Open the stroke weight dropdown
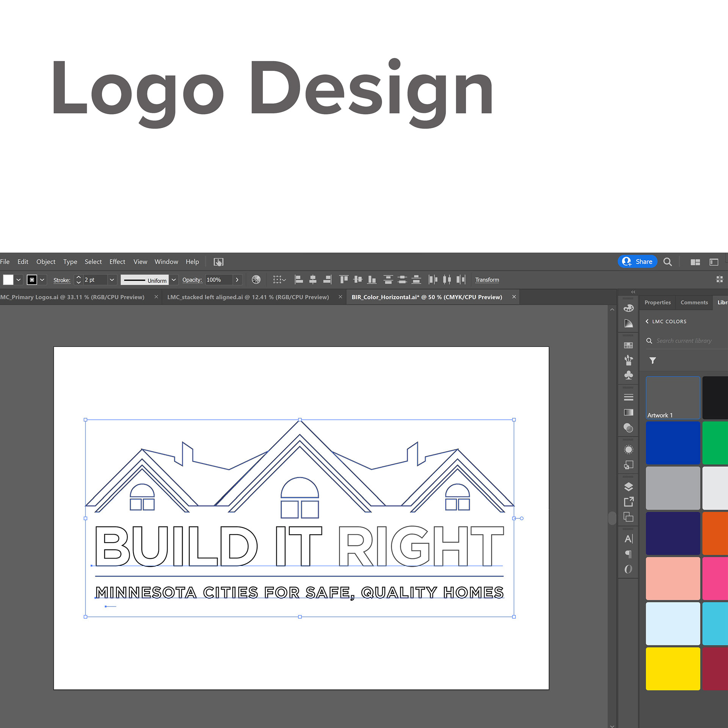This screenshot has height=728, width=728. pos(112,280)
